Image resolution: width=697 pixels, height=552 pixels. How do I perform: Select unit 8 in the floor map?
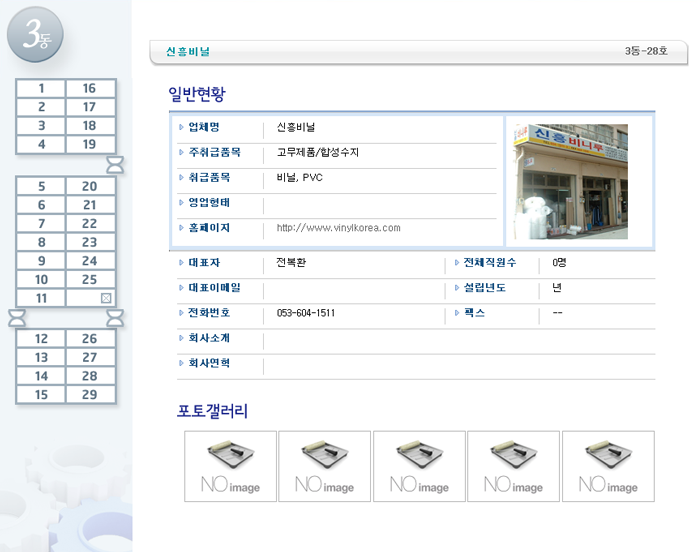41,242
